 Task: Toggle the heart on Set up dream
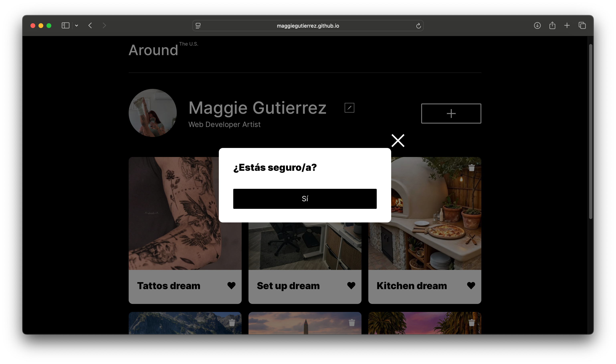click(x=351, y=286)
